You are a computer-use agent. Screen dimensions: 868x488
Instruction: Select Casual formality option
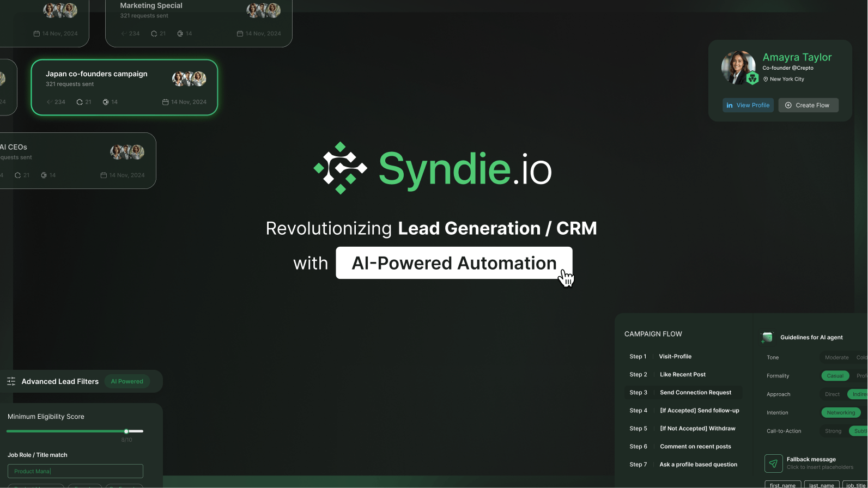point(835,376)
